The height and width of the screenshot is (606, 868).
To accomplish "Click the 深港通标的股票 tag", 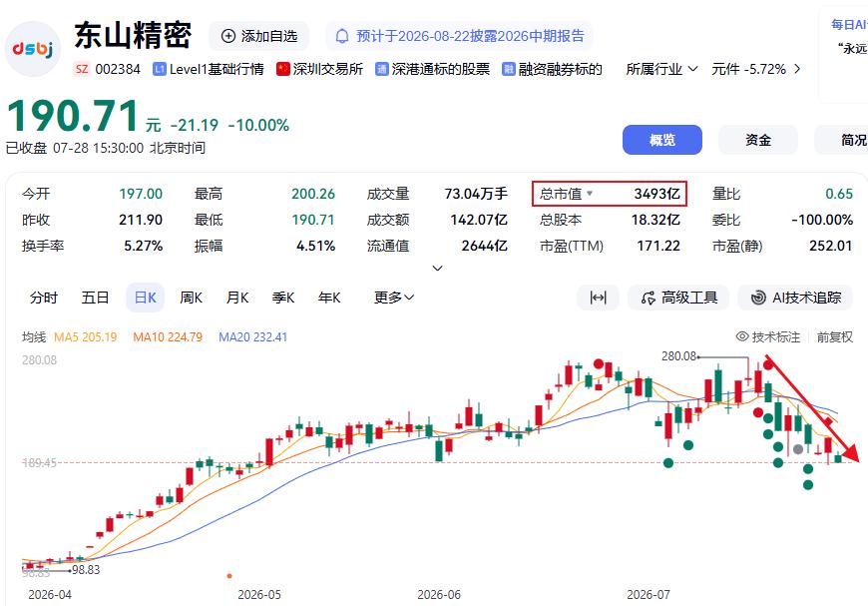I will coord(433,69).
